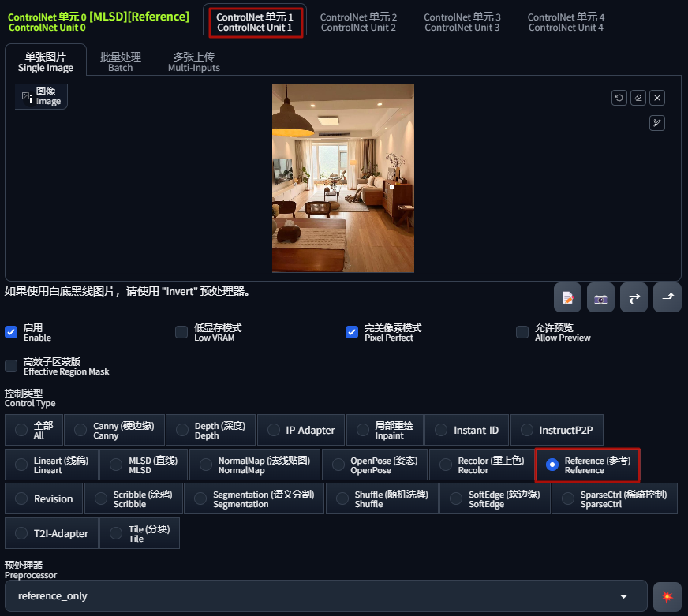The image size is (688, 616).
Task: Click the upload arrow for independent control image
Action: pyautogui.click(x=667, y=297)
